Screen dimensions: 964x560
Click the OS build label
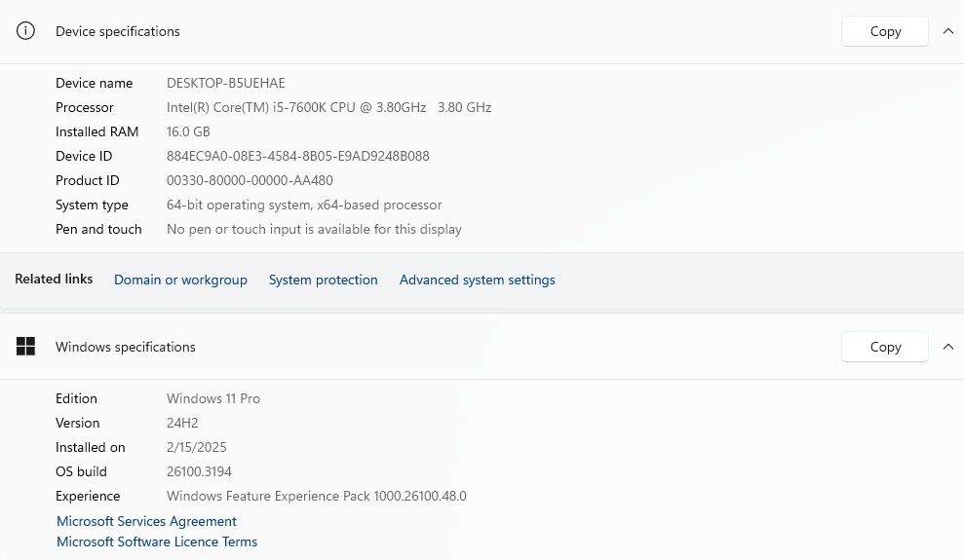81,471
